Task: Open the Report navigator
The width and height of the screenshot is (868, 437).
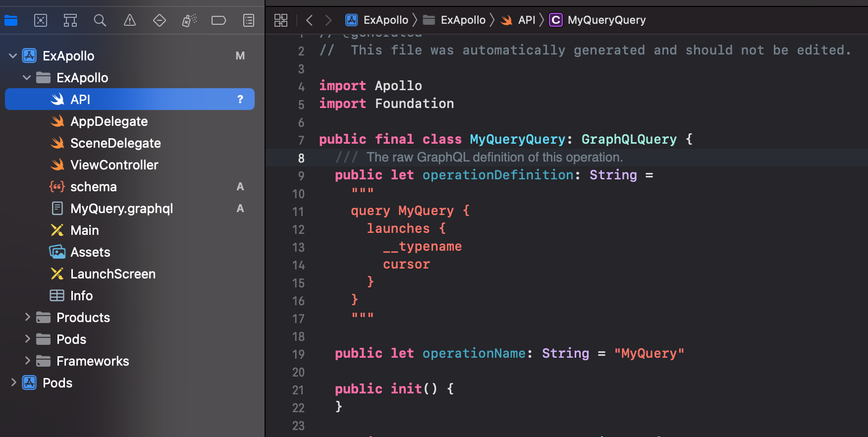Action: click(x=249, y=20)
